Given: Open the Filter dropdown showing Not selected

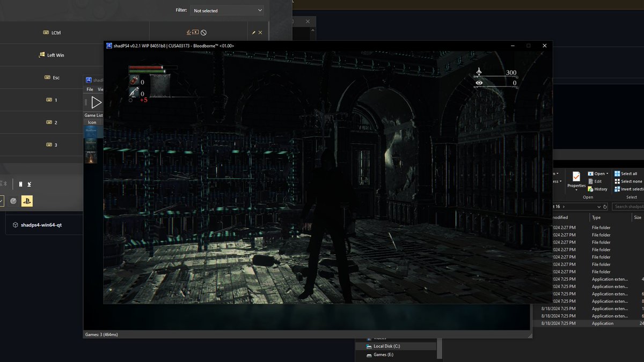Looking at the screenshot, I should [227, 10].
